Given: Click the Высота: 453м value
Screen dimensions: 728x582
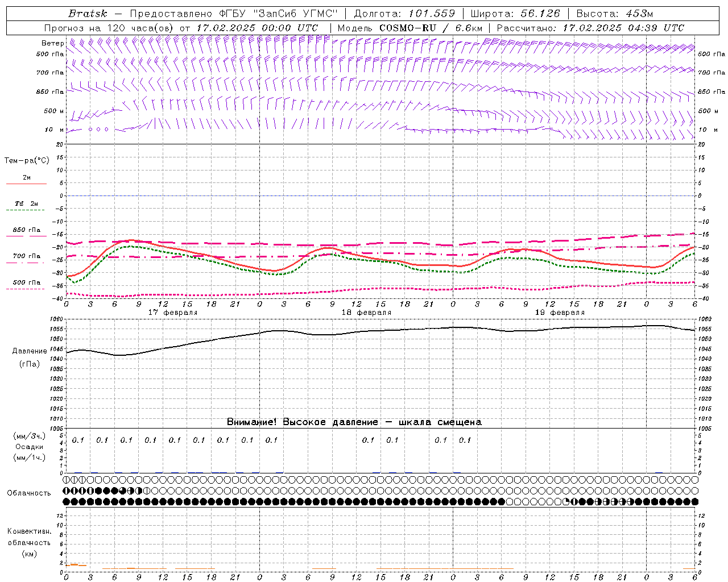Looking at the screenshot, I should (x=614, y=14).
